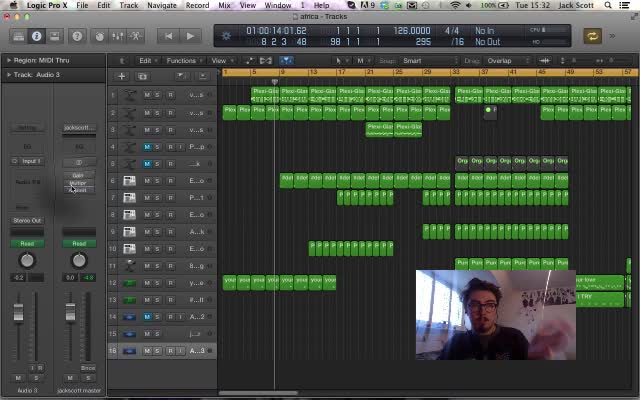Unmute track 14 with M button
The image size is (640, 400).
click(x=147, y=317)
